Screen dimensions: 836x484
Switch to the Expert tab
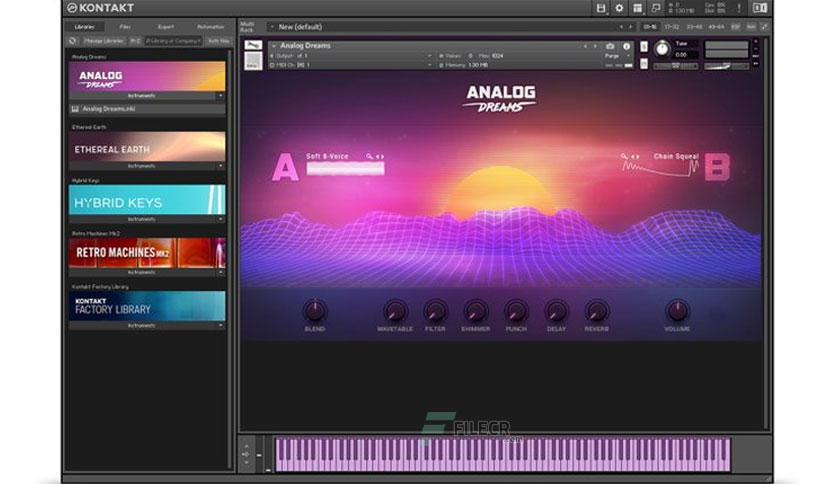click(x=165, y=27)
